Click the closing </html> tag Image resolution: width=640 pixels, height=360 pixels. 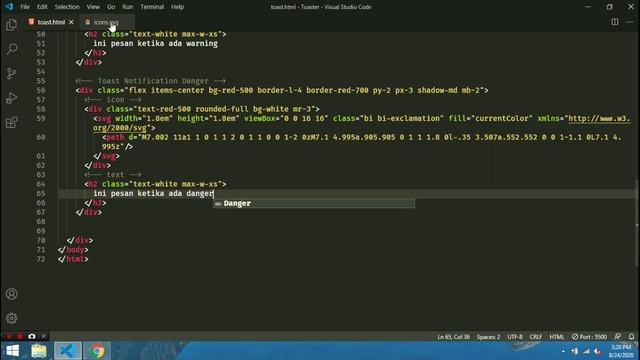click(73, 259)
